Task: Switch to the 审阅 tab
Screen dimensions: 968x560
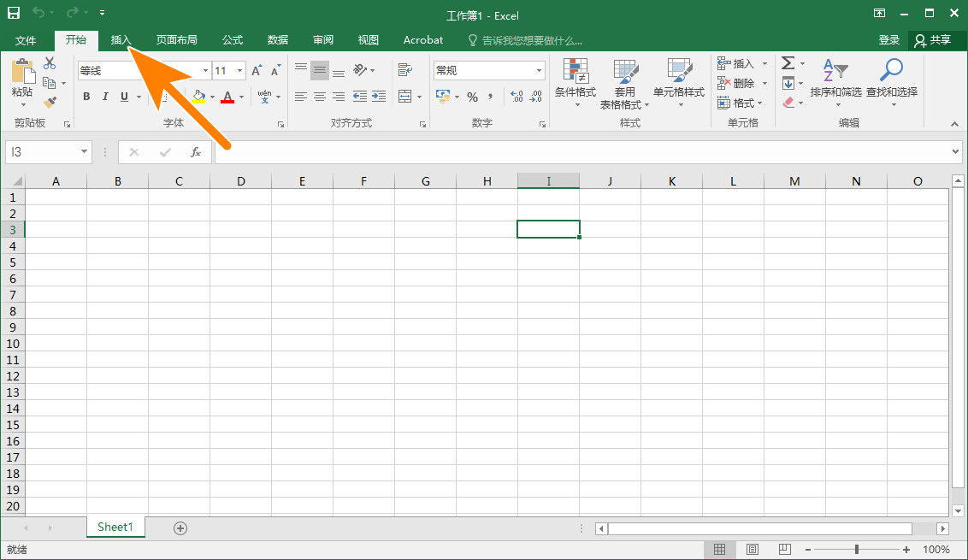Action: [323, 40]
